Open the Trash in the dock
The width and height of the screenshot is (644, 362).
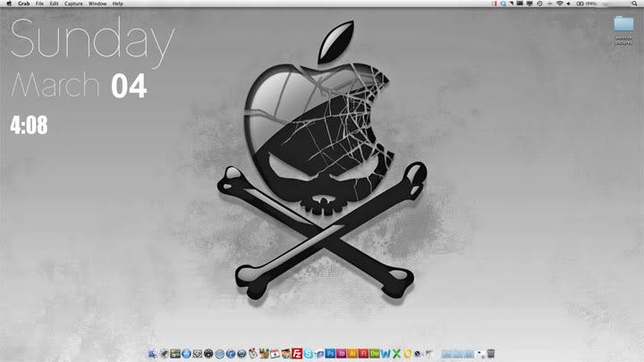[x=491, y=353]
